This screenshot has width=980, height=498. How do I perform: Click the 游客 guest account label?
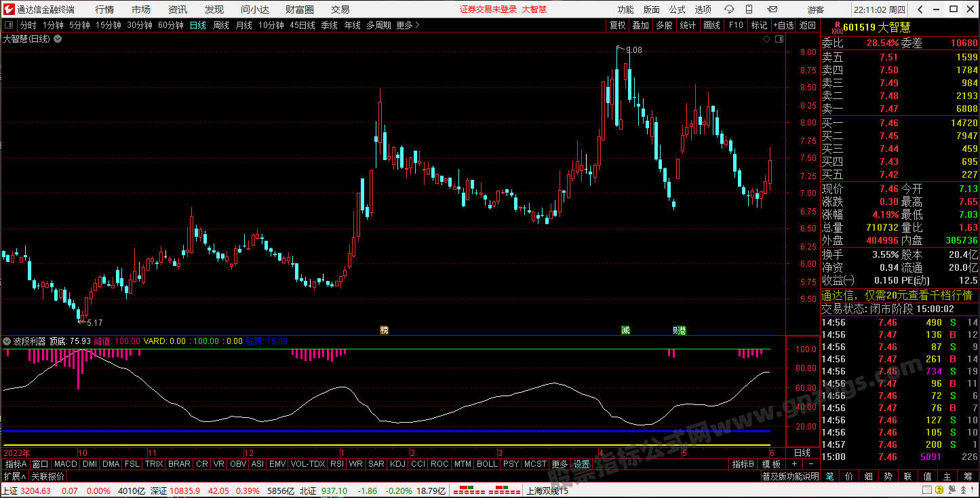pyautogui.click(x=816, y=9)
